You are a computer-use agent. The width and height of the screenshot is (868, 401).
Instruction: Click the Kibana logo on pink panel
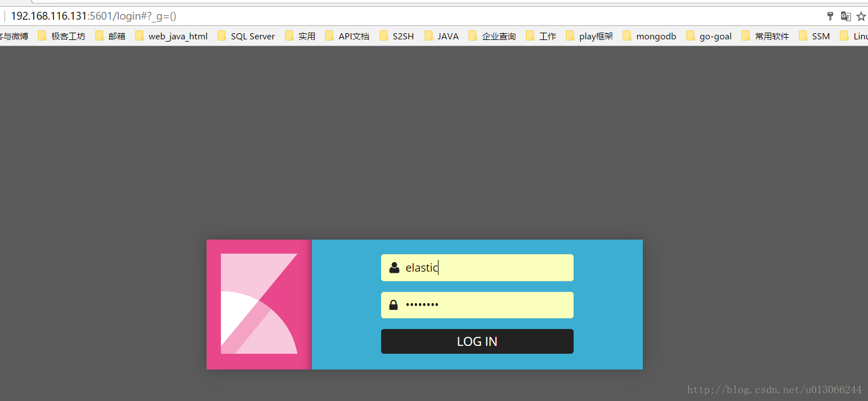[x=259, y=304]
